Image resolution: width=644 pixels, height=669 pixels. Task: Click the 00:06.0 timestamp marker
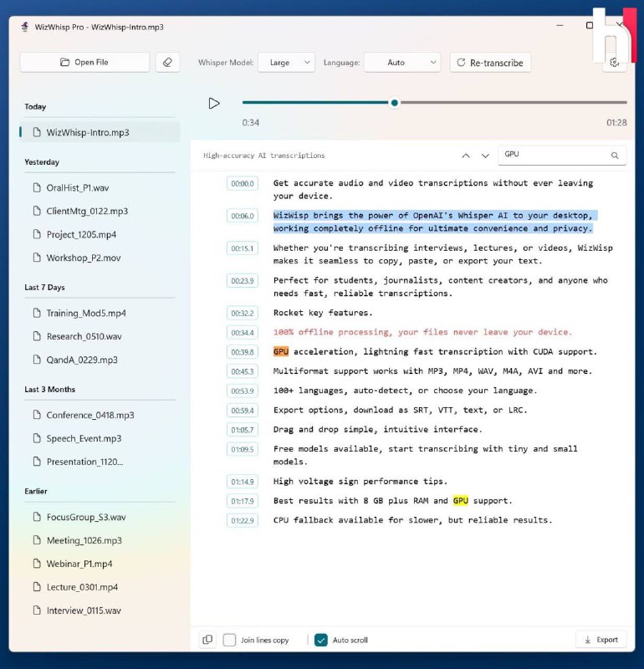click(x=243, y=217)
